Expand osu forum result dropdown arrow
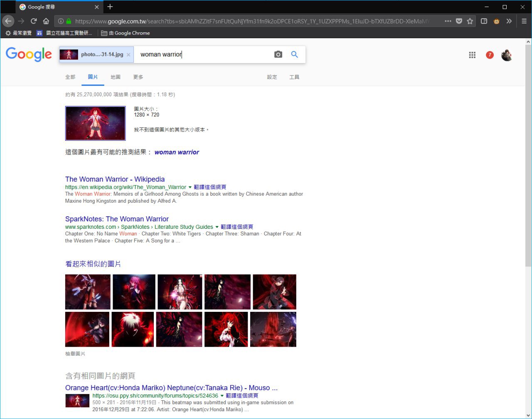532x419 pixels. tap(222, 396)
